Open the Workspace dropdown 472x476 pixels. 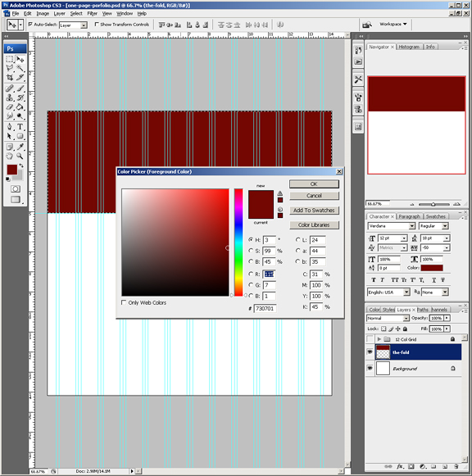pos(393,24)
